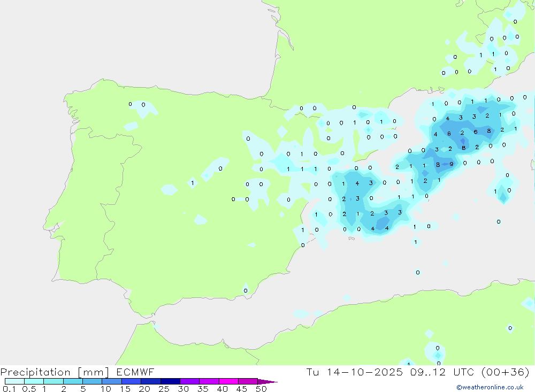Click legend scale label '10'
This screenshot has width=535, height=392.
[106, 389]
